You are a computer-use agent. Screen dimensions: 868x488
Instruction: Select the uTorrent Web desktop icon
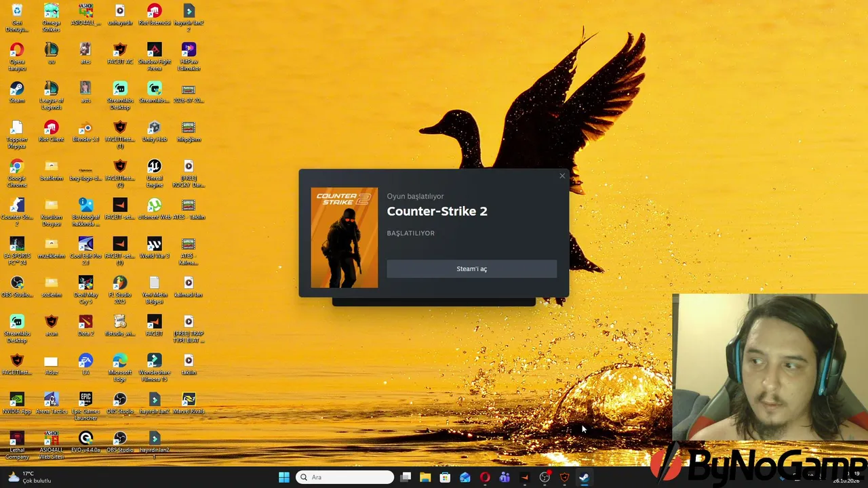pos(155,209)
